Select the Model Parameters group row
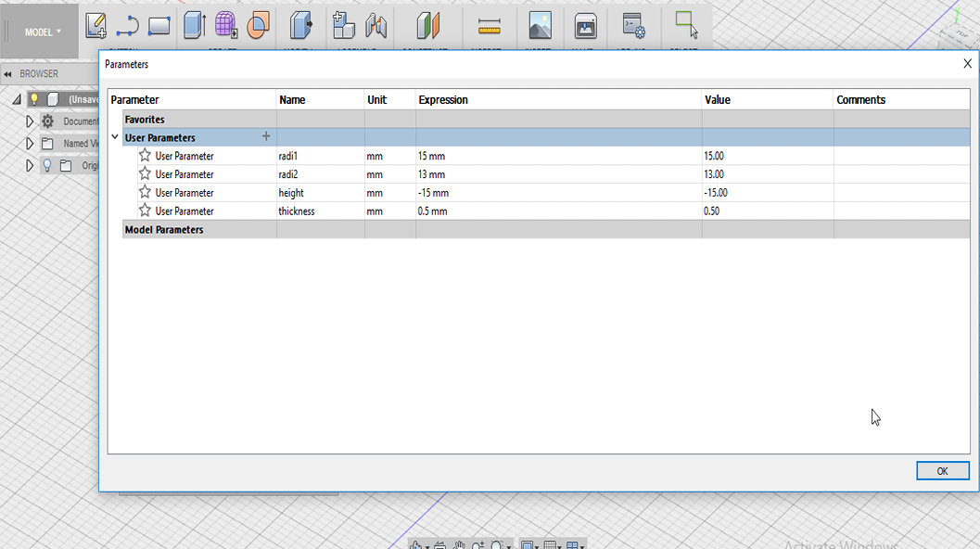This screenshot has height=549, width=980. 545,229
